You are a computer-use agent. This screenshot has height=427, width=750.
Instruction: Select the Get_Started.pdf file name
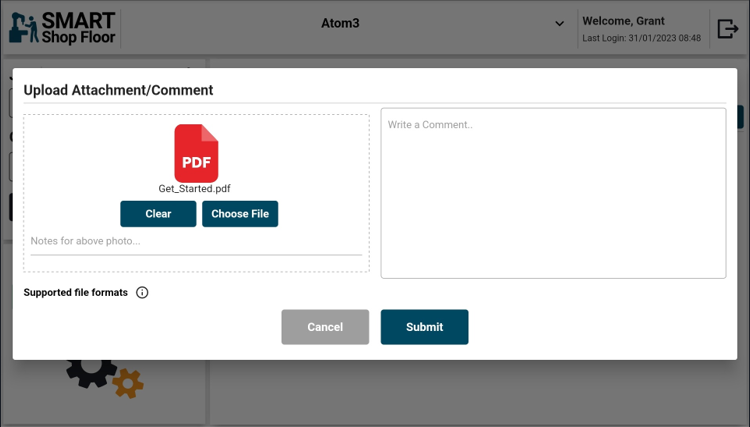point(195,189)
